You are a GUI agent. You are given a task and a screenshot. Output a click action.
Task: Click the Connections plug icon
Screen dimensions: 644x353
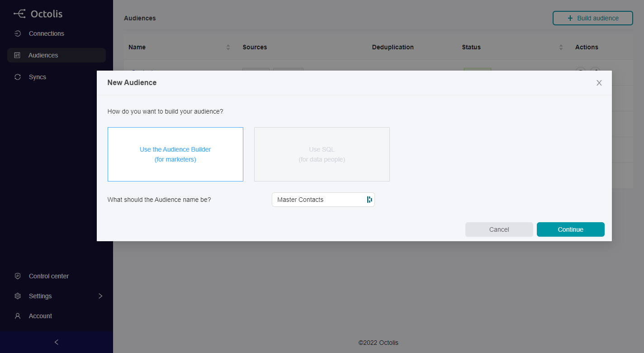pos(18,33)
